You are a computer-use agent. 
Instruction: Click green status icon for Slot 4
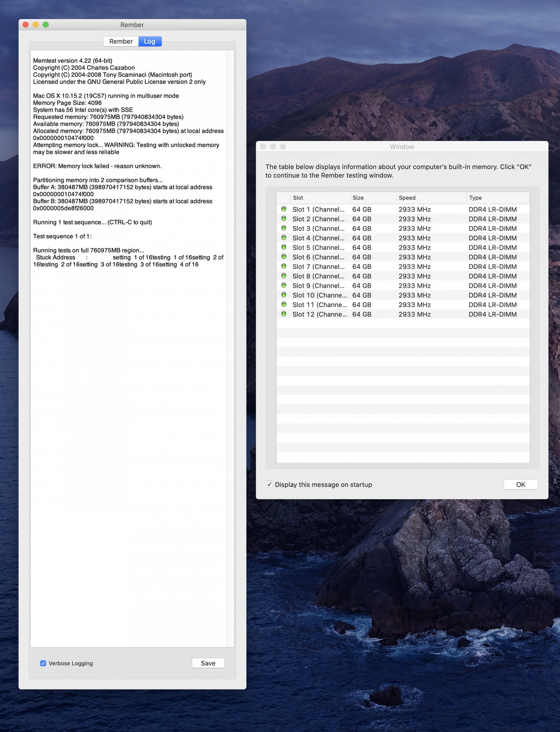(284, 238)
